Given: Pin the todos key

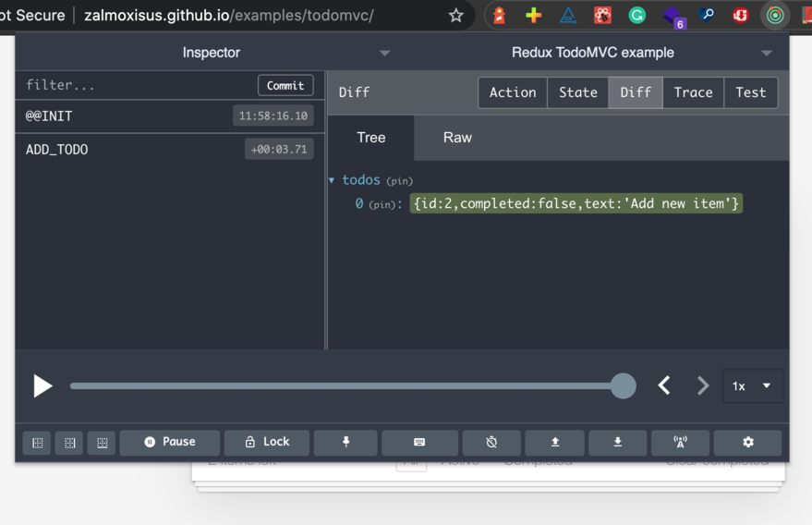Looking at the screenshot, I should (400, 181).
